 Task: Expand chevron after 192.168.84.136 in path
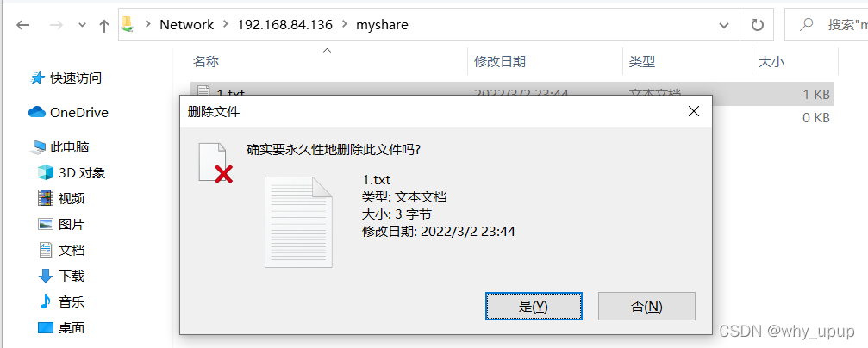tap(344, 24)
